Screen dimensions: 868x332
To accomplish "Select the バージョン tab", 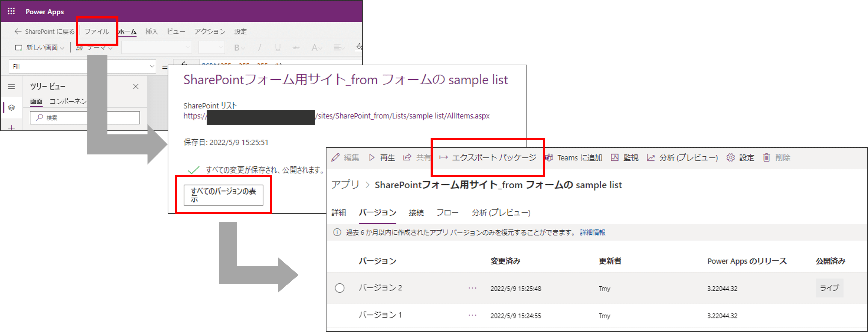I will click(377, 213).
